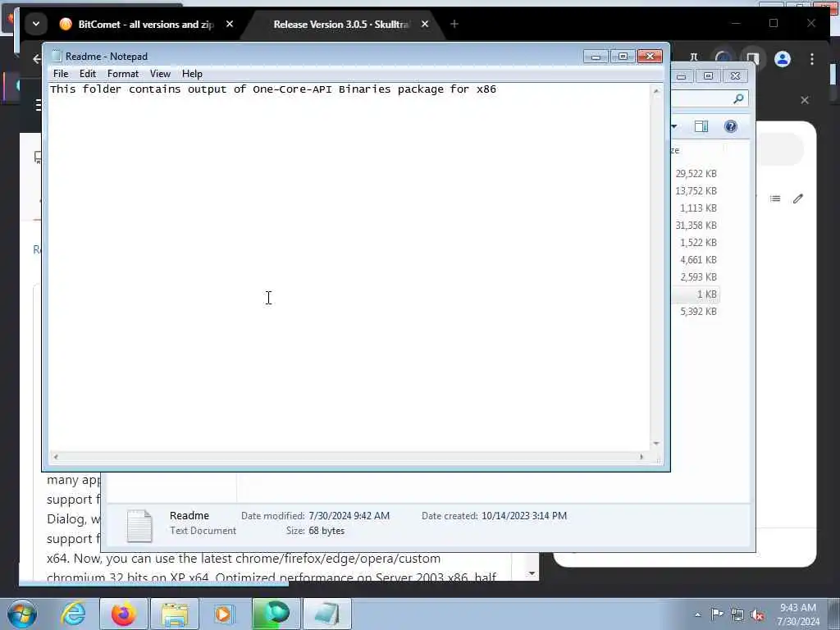Open the network tray icon

tap(737, 615)
